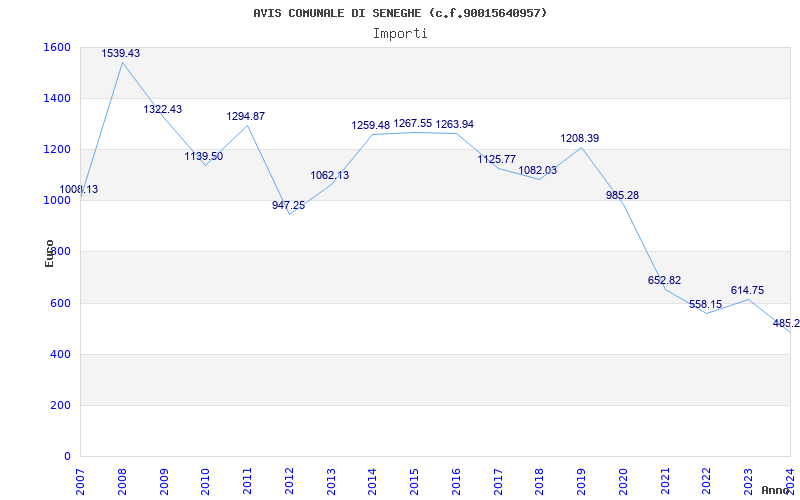Select the 1294.87 data label
The width and height of the screenshot is (800, 500).
click(x=246, y=116)
